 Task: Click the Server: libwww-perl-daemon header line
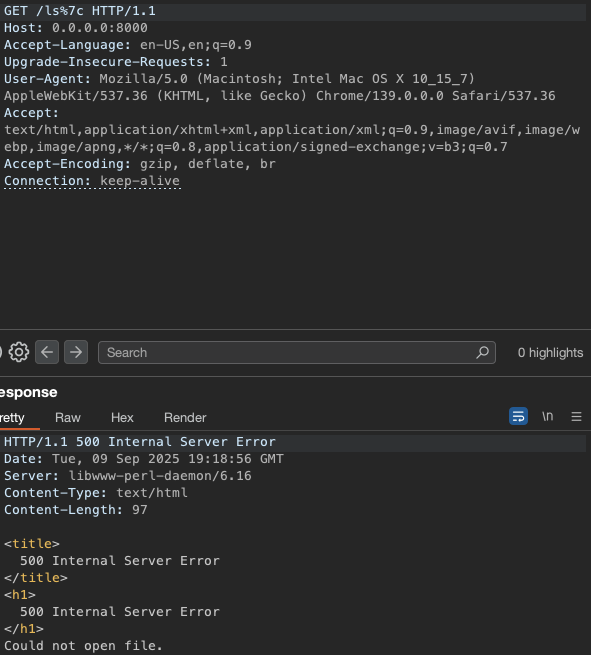pos(128,476)
